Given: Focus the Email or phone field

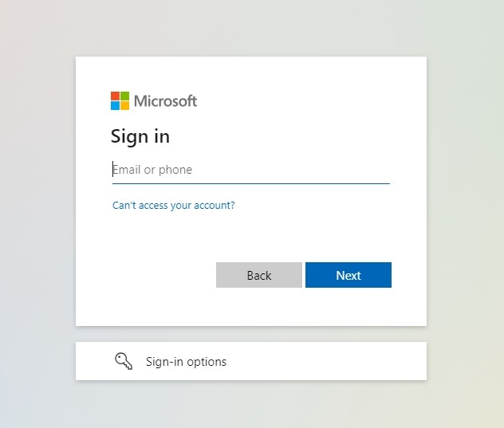Looking at the screenshot, I should point(251,170).
